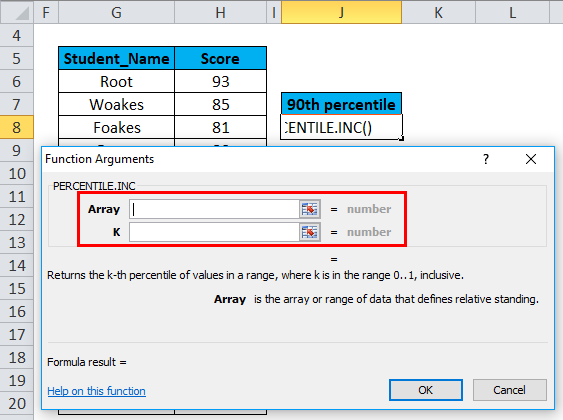Click the Formula result = text
The image size is (563, 420).
[87, 362]
